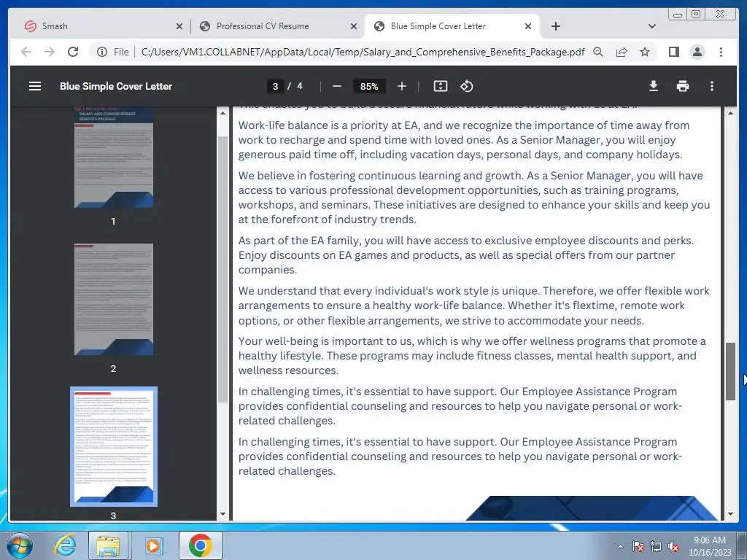Toggle the PDF sidebar hamburger menu
The image size is (747, 560).
tap(35, 86)
